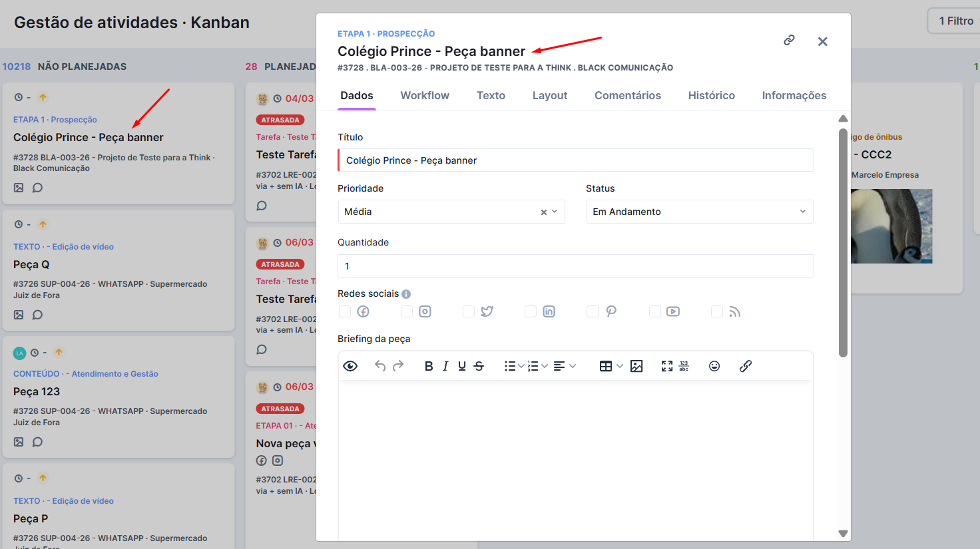Enable the Instagram social network checkbox

[407, 311]
